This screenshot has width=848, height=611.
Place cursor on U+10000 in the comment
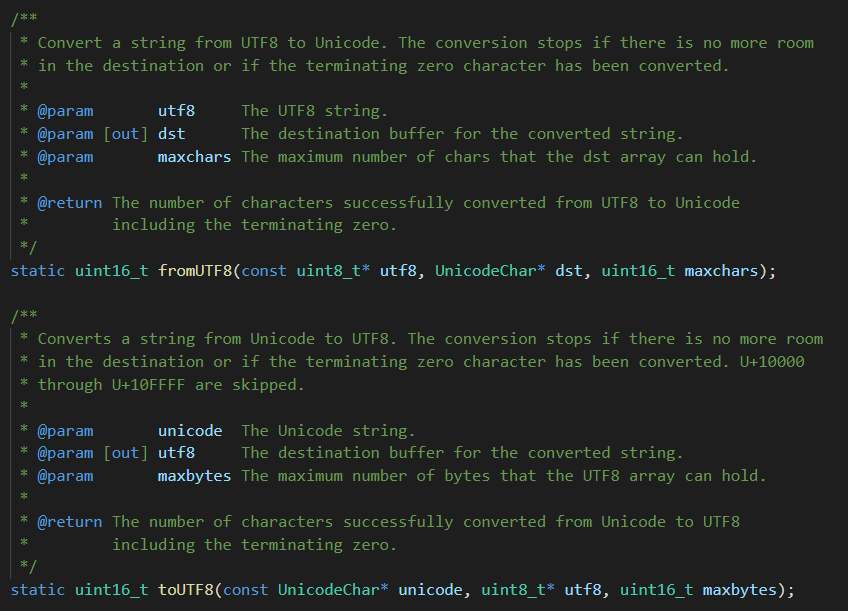[x=771, y=361]
